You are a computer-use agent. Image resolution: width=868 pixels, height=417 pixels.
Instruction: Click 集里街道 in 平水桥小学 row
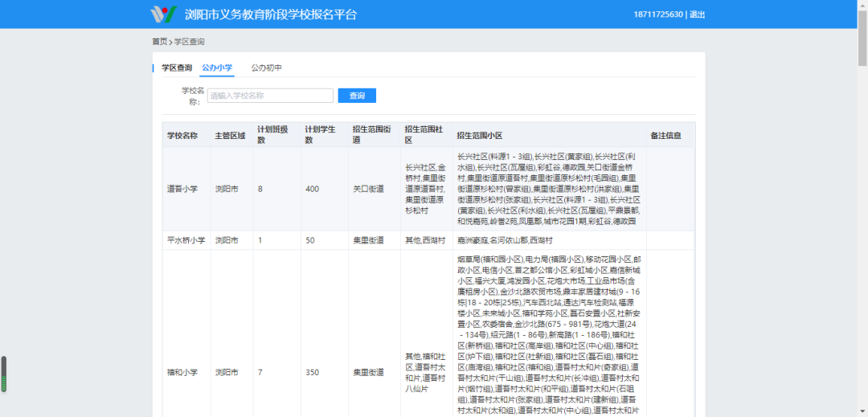tap(369, 240)
